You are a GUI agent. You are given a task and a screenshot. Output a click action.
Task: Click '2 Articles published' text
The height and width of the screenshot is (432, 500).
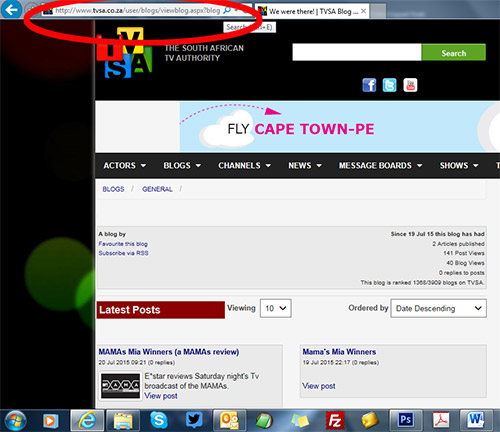click(458, 244)
